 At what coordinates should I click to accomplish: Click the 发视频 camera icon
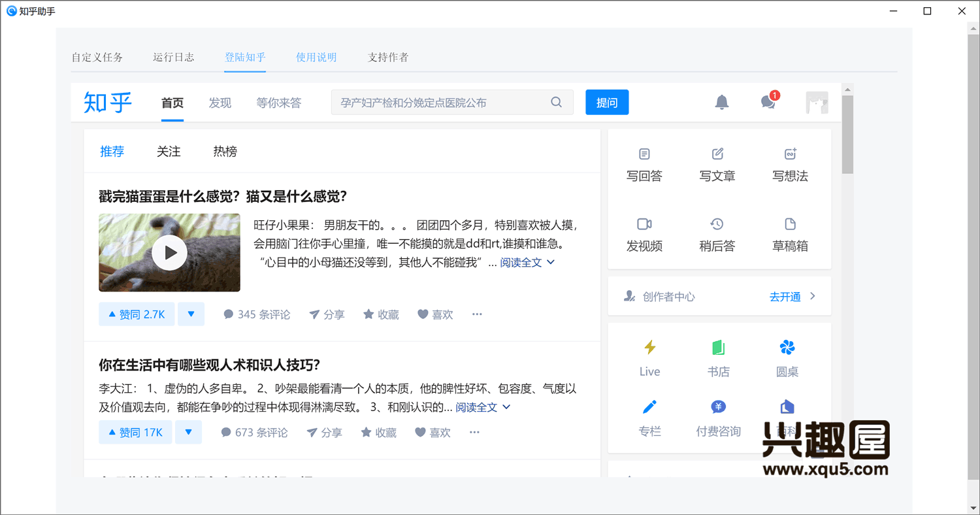[x=644, y=224]
